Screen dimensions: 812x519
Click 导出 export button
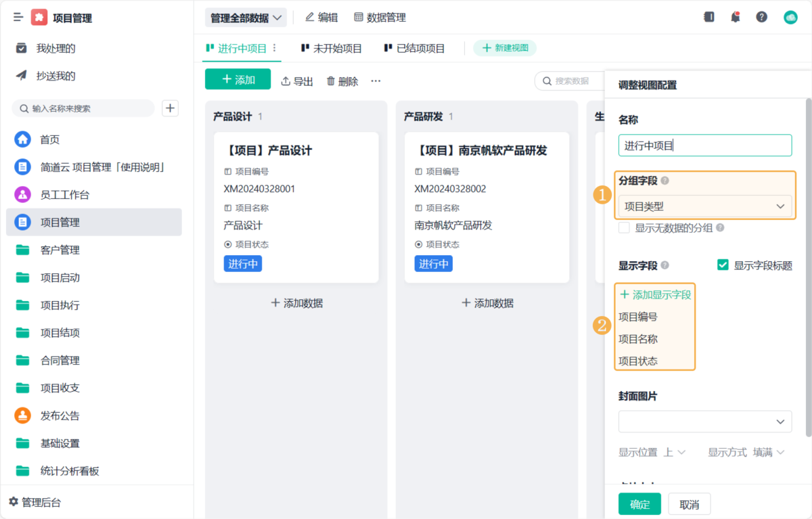point(297,81)
